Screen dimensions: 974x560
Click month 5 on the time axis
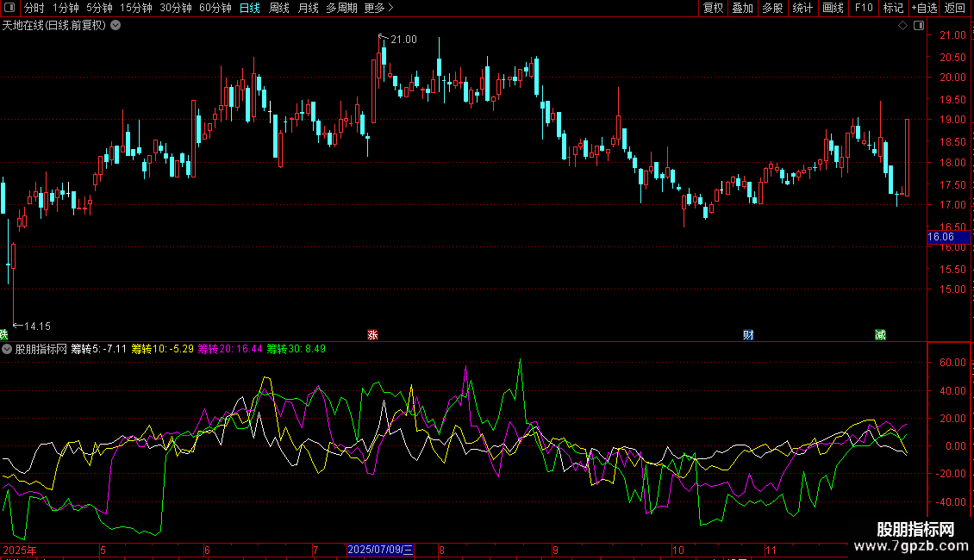point(103,550)
